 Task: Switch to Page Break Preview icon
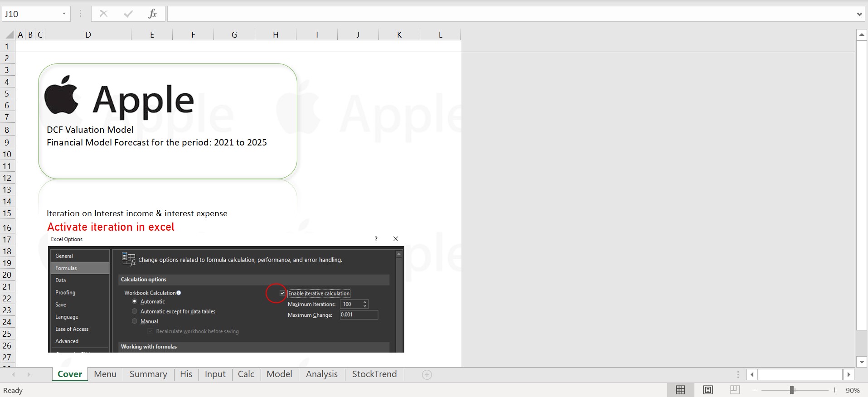(735, 390)
